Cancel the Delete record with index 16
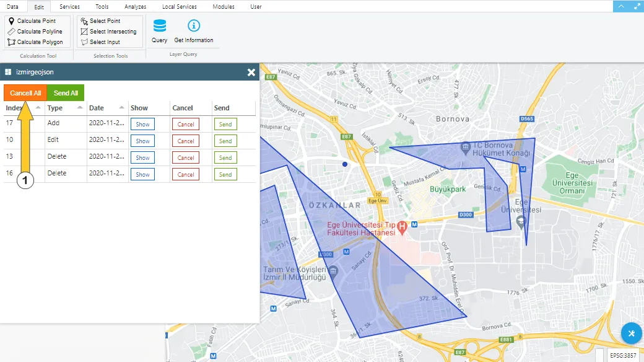The height and width of the screenshot is (362, 644). click(x=186, y=174)
